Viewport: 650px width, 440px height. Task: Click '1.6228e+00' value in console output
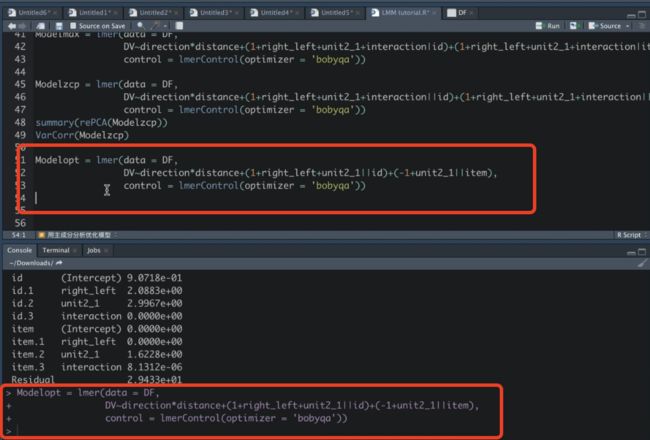[x=155, y=355]
